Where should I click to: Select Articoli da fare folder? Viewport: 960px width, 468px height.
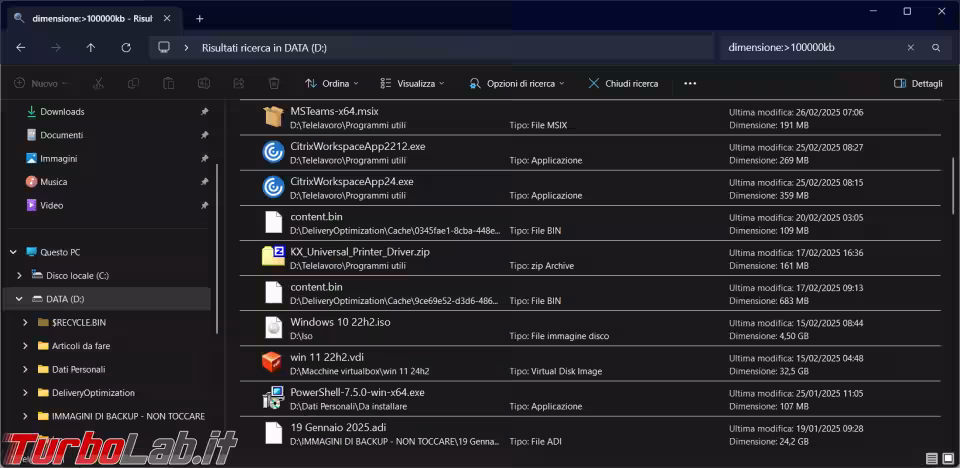tap(81, 345)
